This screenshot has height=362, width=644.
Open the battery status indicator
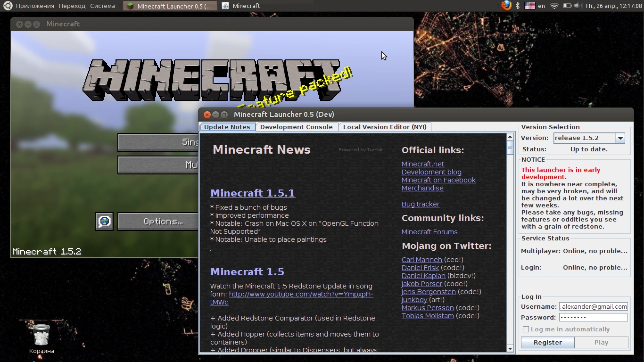point(567,6)
